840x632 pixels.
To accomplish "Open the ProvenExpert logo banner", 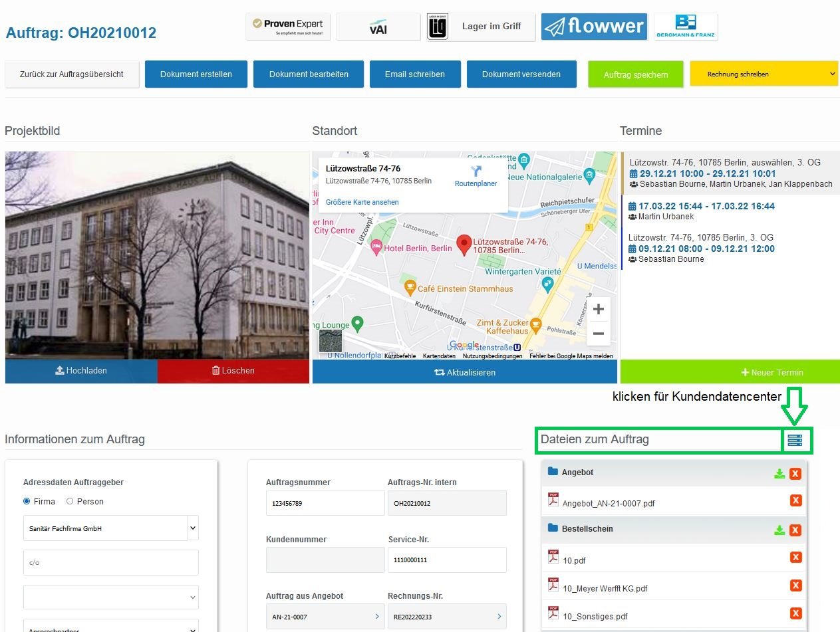I will 288,27.
